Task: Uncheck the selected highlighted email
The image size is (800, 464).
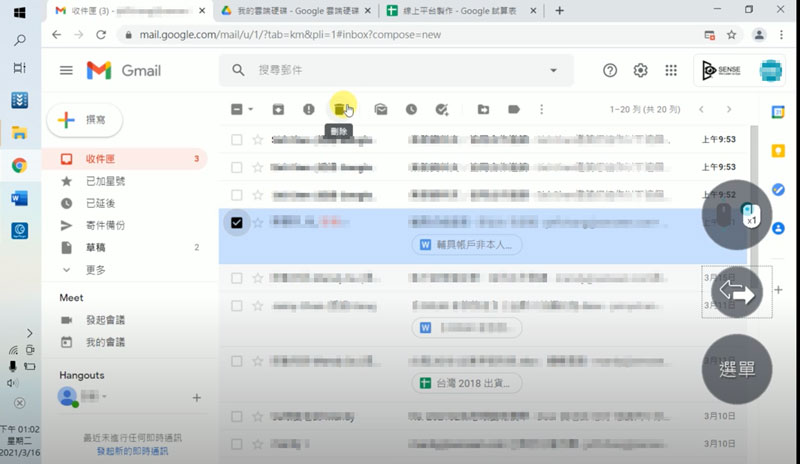Action: [x=237, y=223]
